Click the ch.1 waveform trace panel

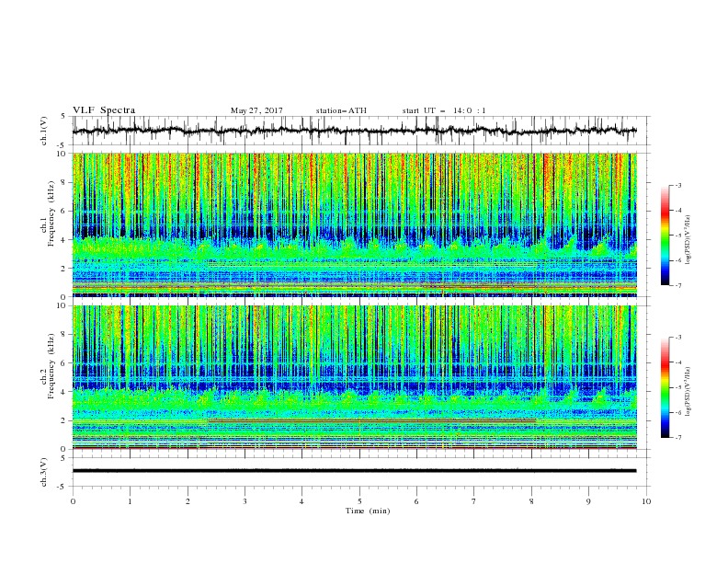(360, 131)
